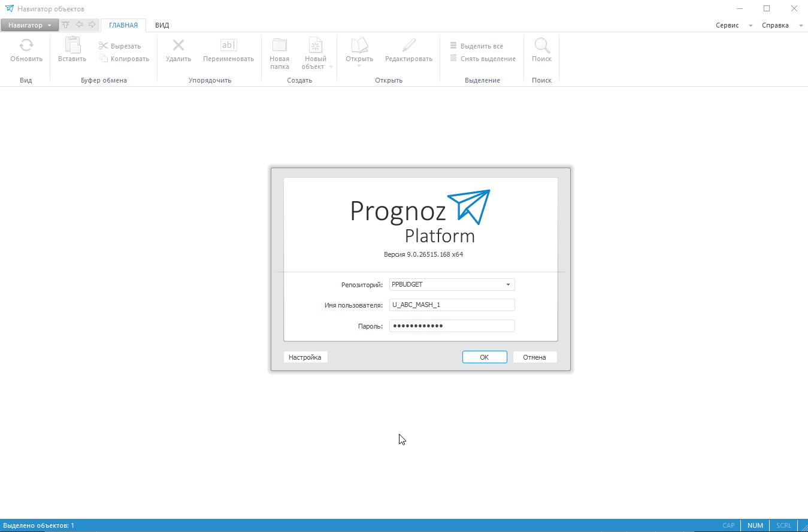Screen dimensions: 808x532
Task: Click the CAP indicator in status bar
Action: [728, 525]
